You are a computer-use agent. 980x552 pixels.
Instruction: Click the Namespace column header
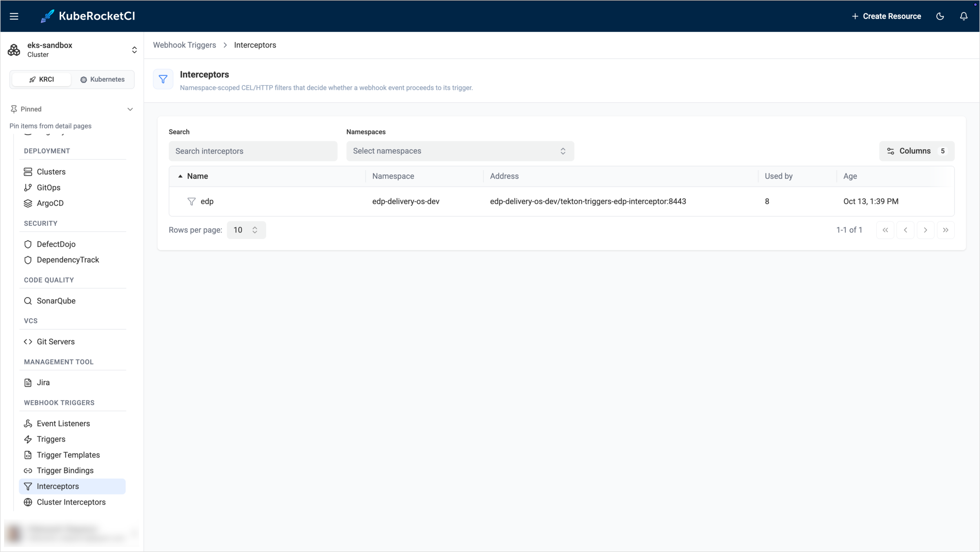(x=393, y=176)
